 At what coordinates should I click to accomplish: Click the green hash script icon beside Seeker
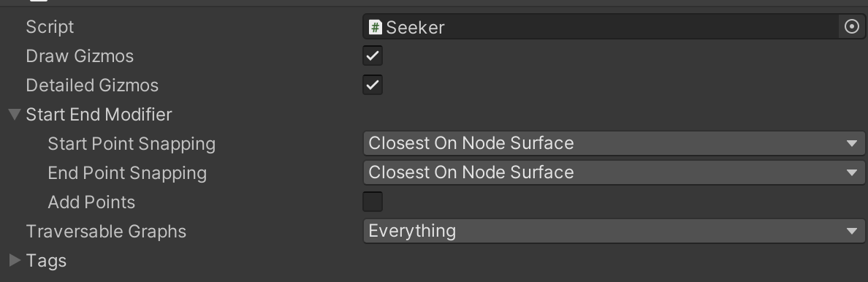pyautogui.click(x=376, y=26)
